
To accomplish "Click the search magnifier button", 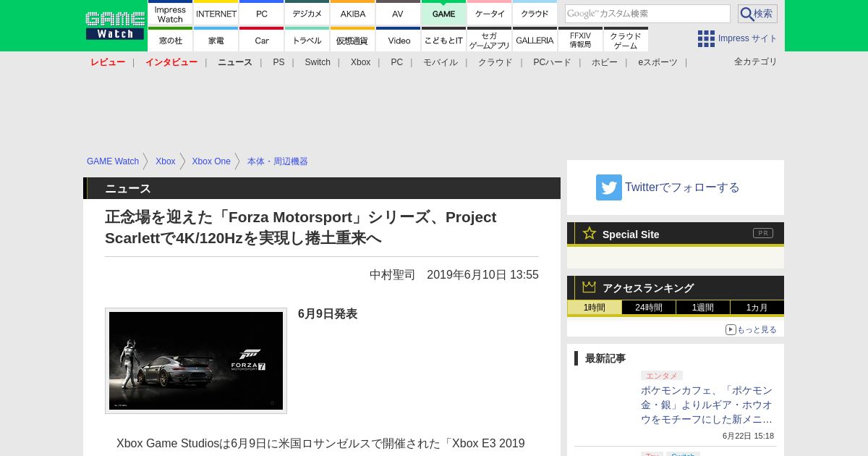I will 757,14.
